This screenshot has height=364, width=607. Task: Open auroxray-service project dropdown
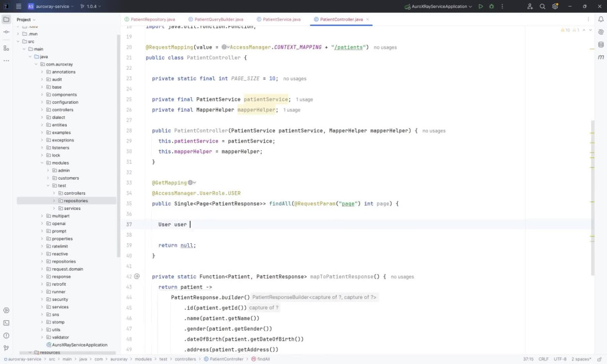[x=51, y=6]
